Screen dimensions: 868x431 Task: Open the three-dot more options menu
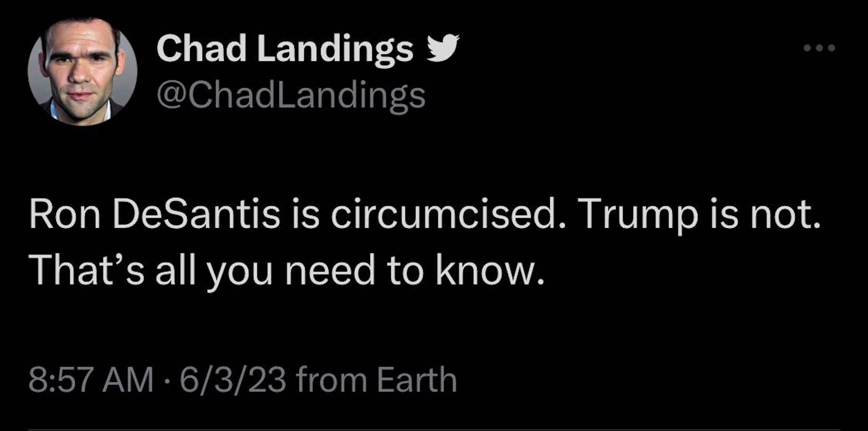819,48
